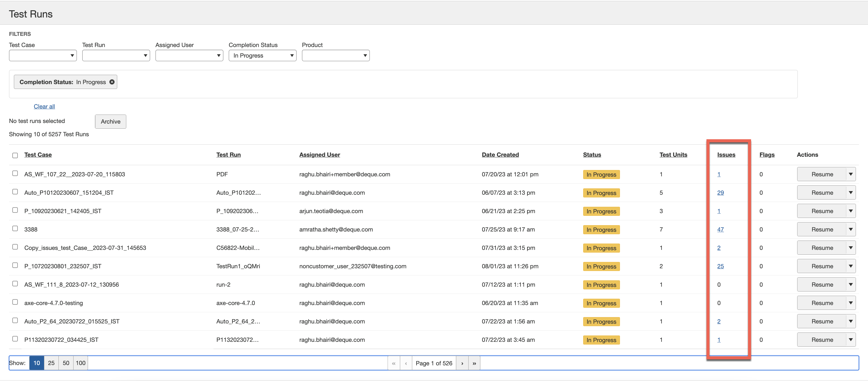Viewport: 868px width, 381px height.
Task: Open the Completion Status filter dropdown
Action: point(262,55)
